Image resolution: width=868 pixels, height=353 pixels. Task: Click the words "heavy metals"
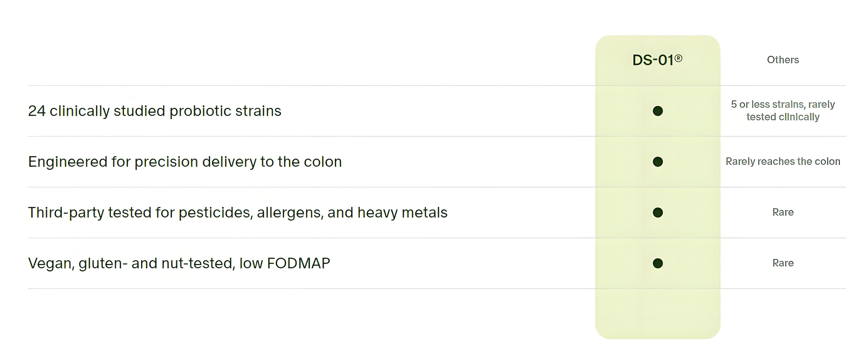tap(402, 212)
